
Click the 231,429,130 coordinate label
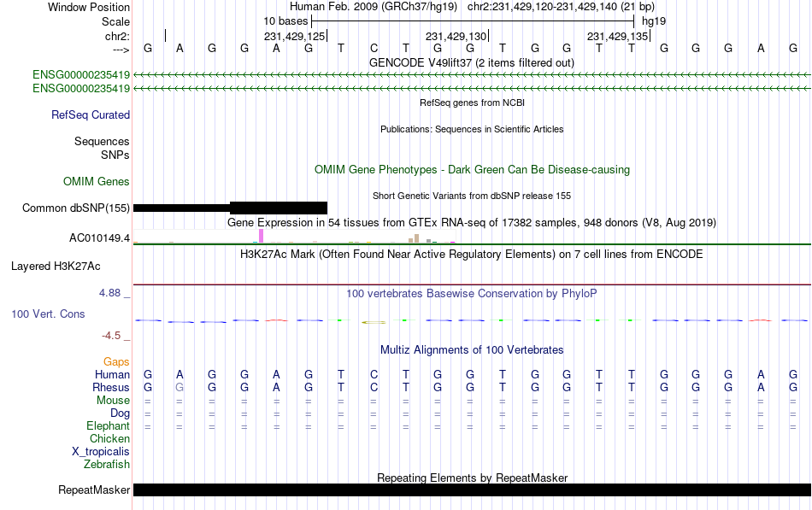(456, 36)
